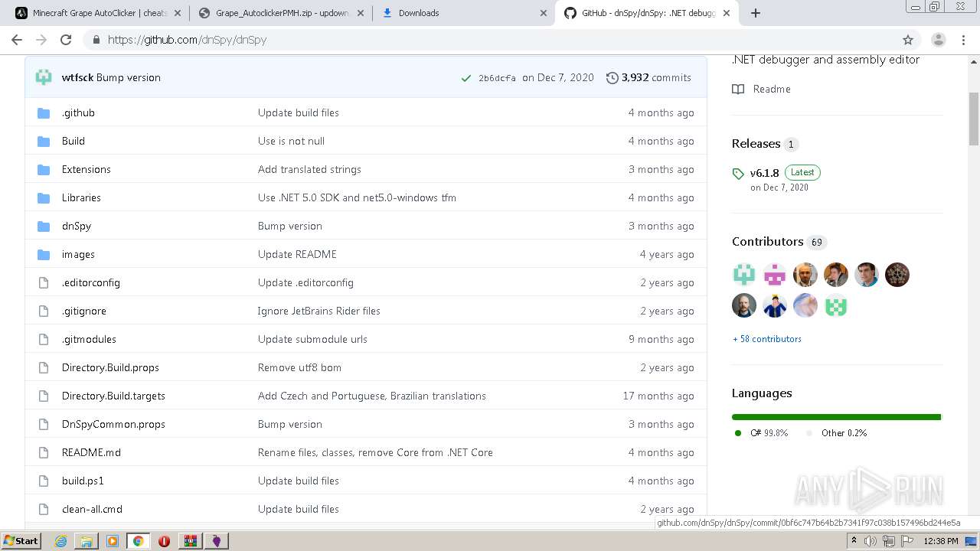Screen dimensions: 980x551
Task: Click the Start button
Action: click(21, 541)
